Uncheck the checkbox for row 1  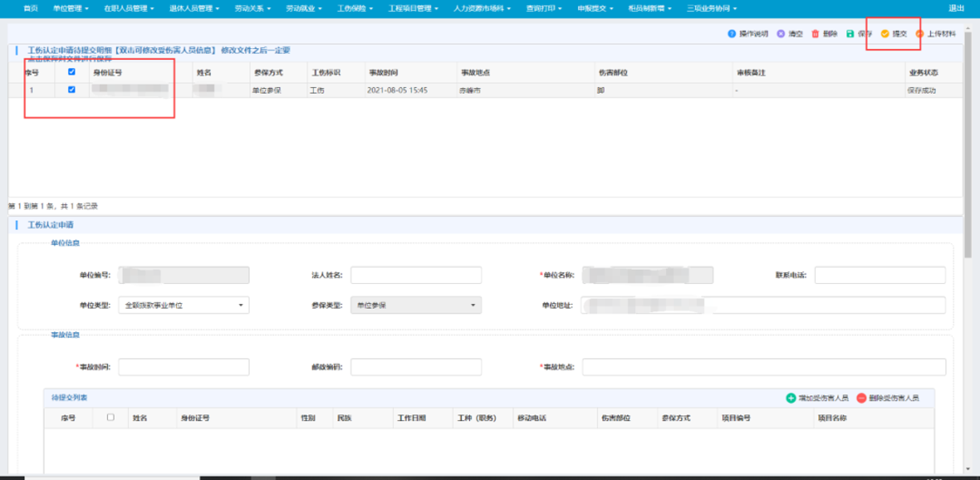click(72, 90)
